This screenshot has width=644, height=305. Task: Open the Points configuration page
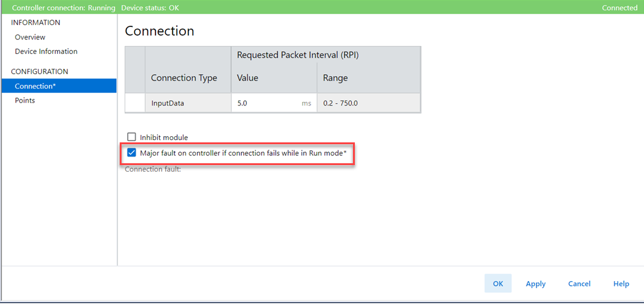[x=25, y=101]
